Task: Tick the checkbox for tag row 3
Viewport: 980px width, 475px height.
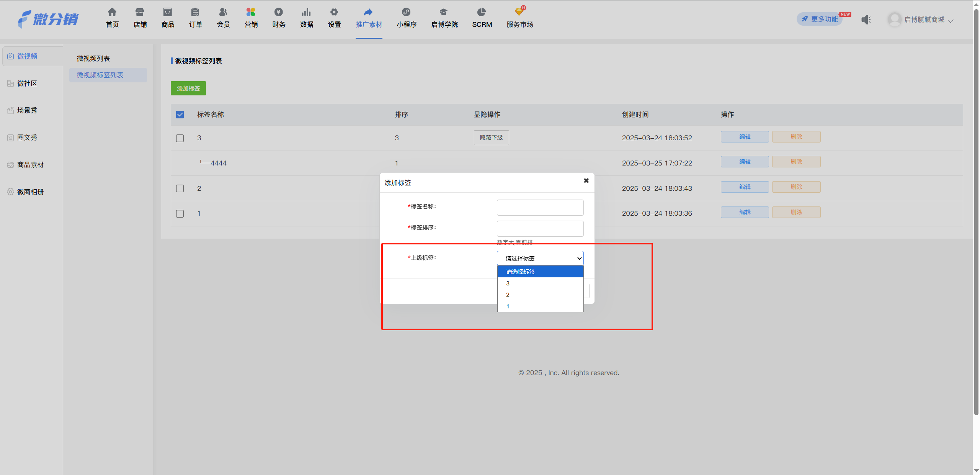Action: (180, 138)
